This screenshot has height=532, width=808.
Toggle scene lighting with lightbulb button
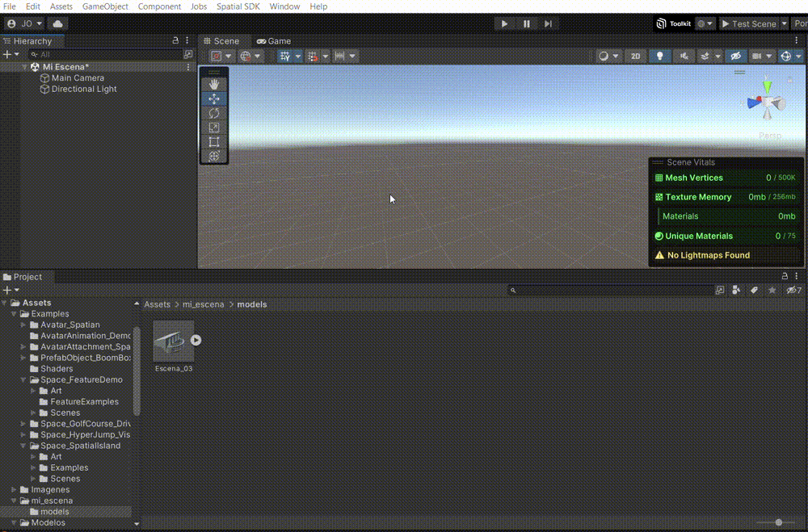(660, 57)
